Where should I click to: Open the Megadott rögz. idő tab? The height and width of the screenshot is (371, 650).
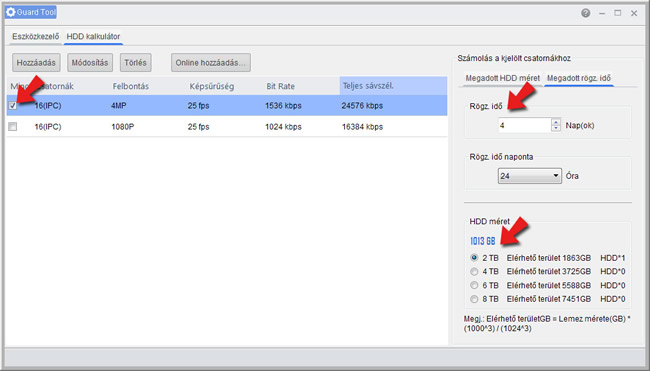point(579,78)
